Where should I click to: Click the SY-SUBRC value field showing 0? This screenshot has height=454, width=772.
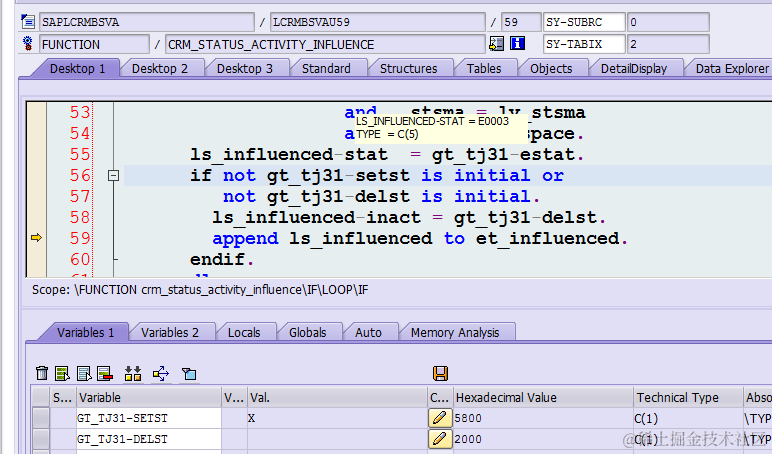(x=669, y=22)
